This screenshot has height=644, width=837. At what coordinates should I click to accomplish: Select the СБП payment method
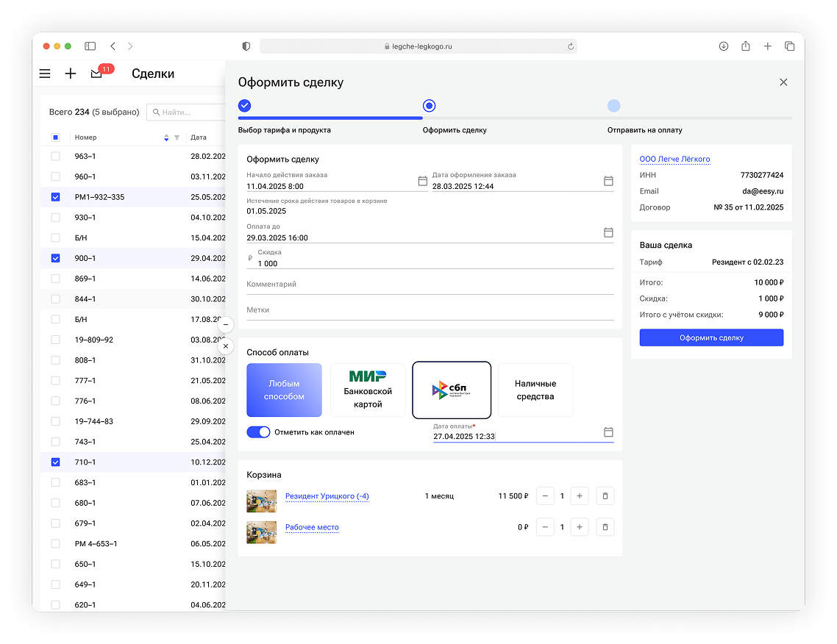tap(452, 390)
